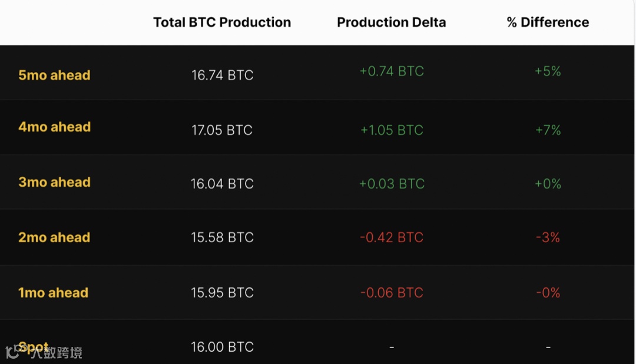Select the 16.00 BTC spot production value

(222, 348)
